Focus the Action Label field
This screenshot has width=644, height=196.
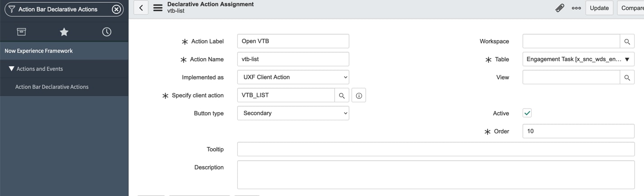click(293, 41)
